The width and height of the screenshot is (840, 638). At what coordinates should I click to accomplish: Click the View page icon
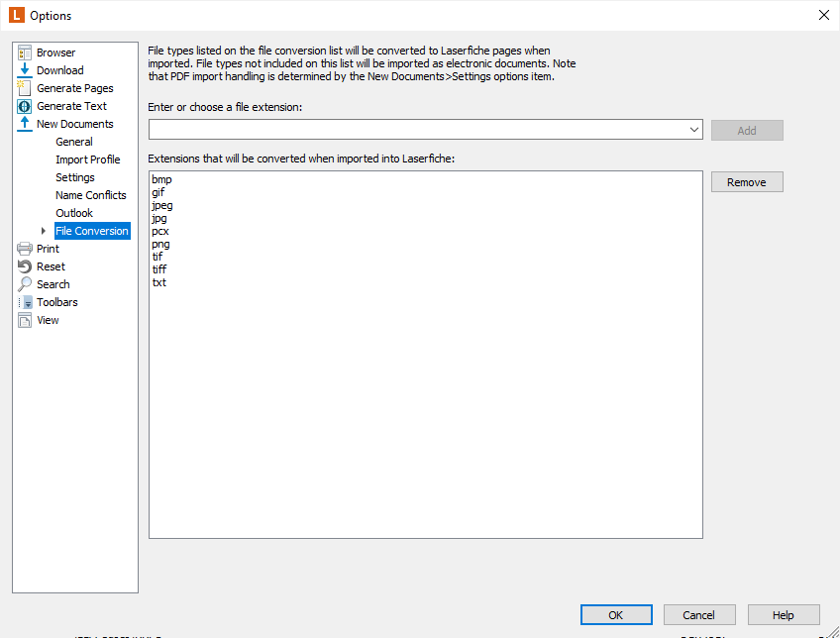point(25,320)
